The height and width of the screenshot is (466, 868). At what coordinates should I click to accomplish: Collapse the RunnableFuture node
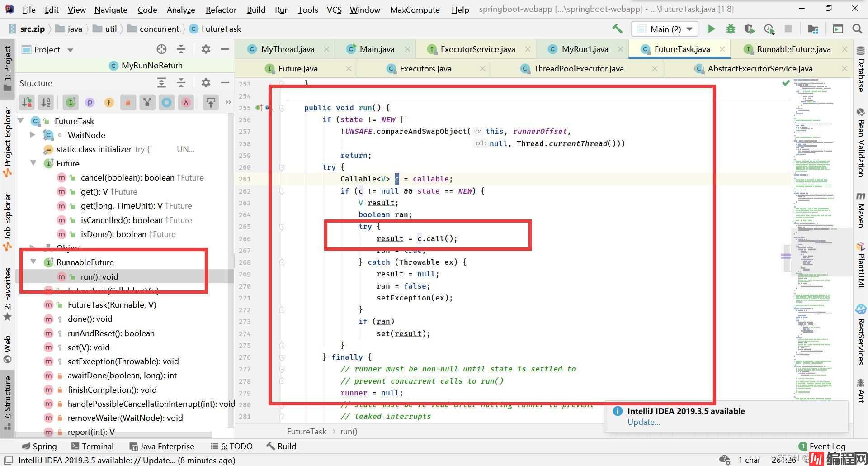[x=33, y=262]
